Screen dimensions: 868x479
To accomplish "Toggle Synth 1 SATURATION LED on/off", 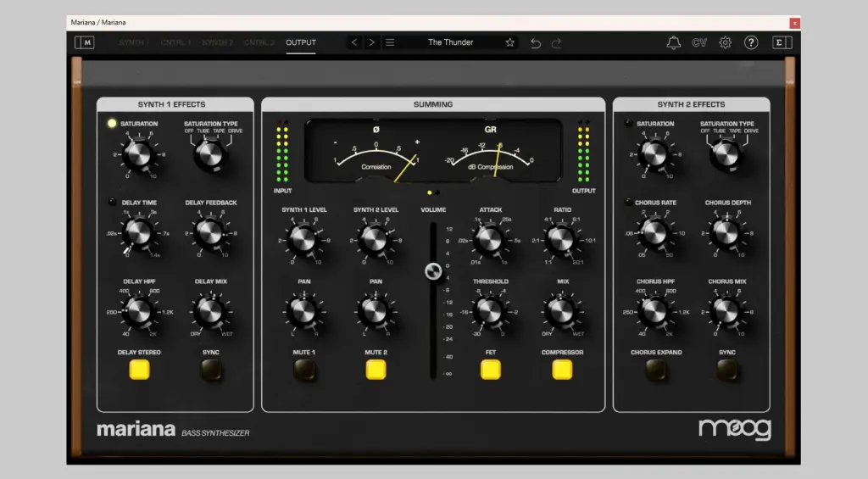I will click(x=113, y=124).
